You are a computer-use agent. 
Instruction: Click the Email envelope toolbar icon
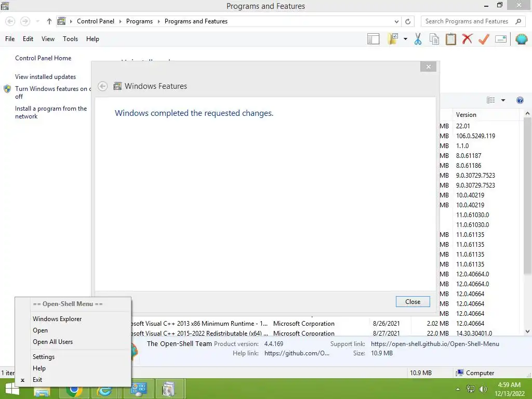[501, 39]
